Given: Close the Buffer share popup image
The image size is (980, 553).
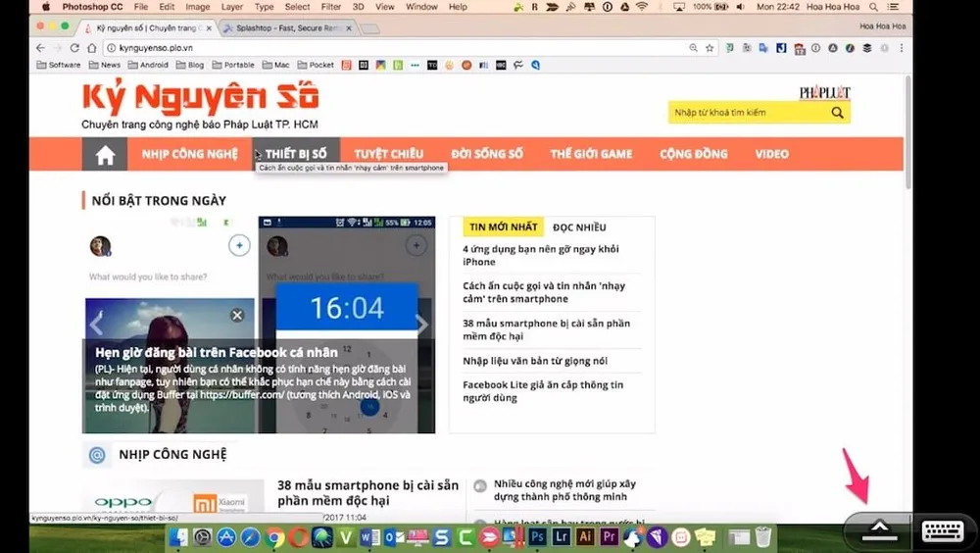Looking at the screenshot, I should coord(237,315).
